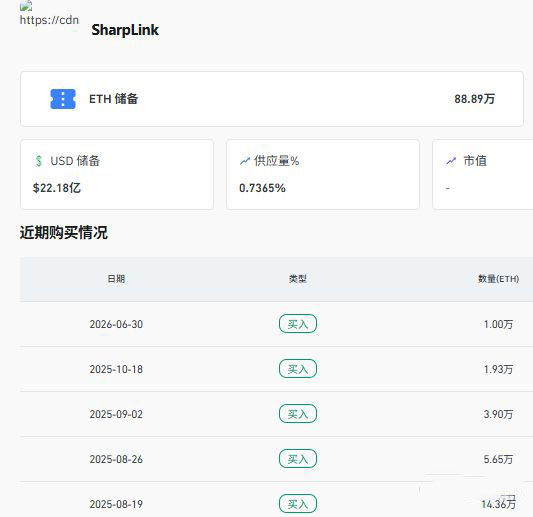This screenshot has width=533, height=517.
Task: Click the $22.18亿 value
Action: pyautogui.click(x=57, y=188)
